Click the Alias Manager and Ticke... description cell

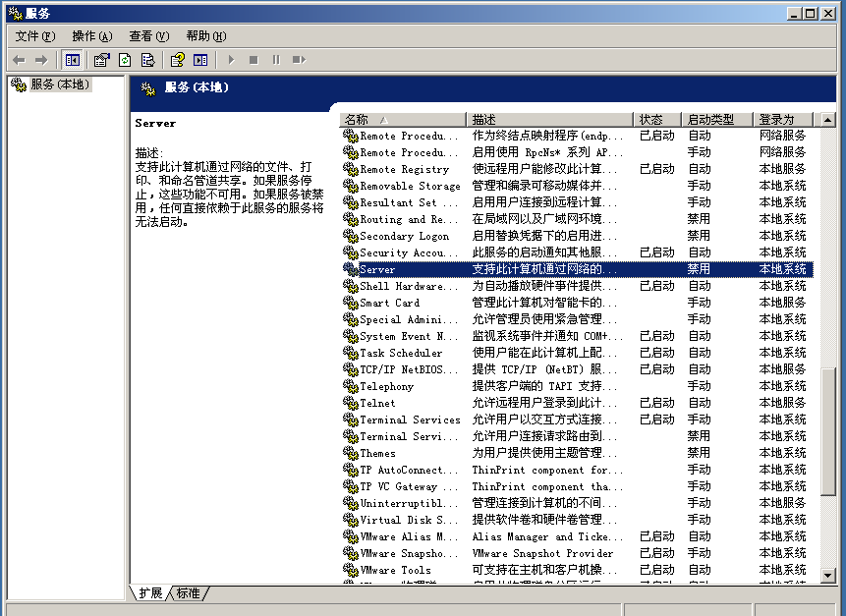pyautogui.click(x=547, y=536)
